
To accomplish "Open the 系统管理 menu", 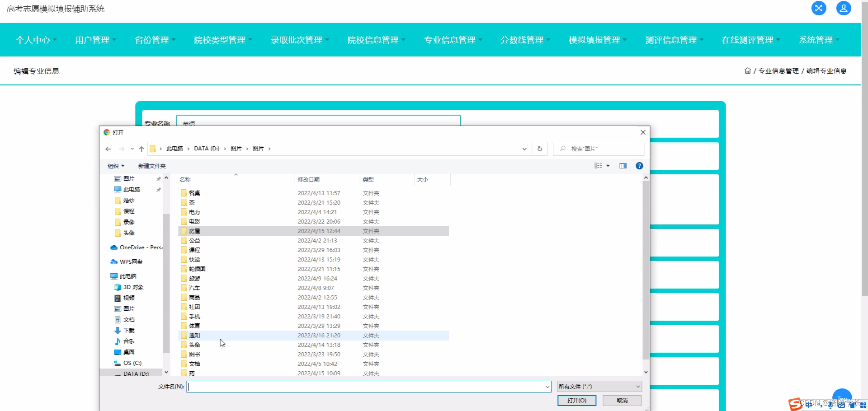I will point(819,40).
